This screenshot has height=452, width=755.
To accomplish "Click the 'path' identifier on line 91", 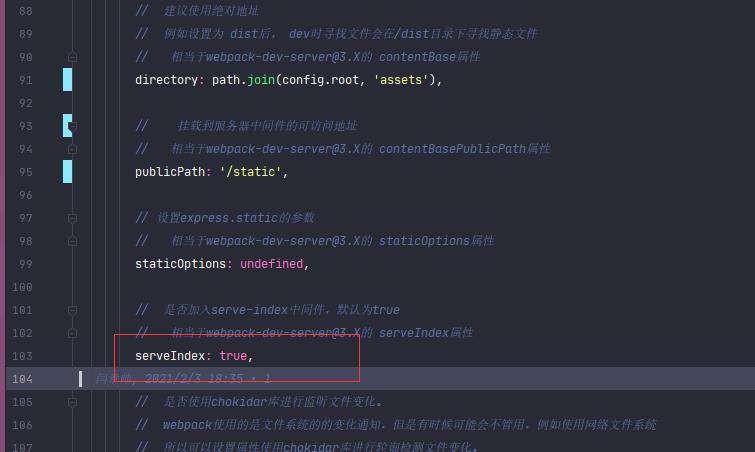I will (226, 79).
